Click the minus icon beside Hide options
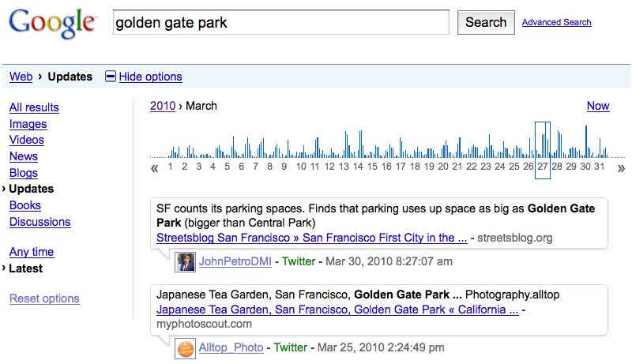The width and height of the screenshot is (632, 364). [x=111, y=77]
